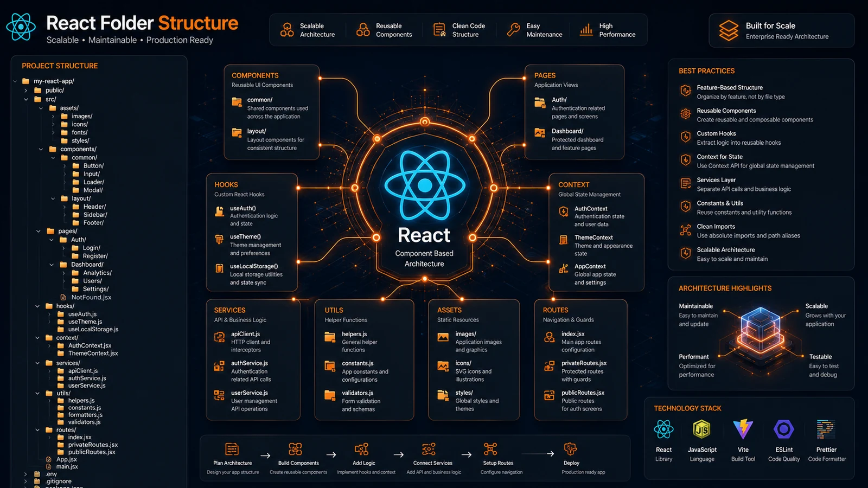This screenshot has height=488, width=868.
Task: Click the AppContext icon
Action: click(x=564, y=268)
